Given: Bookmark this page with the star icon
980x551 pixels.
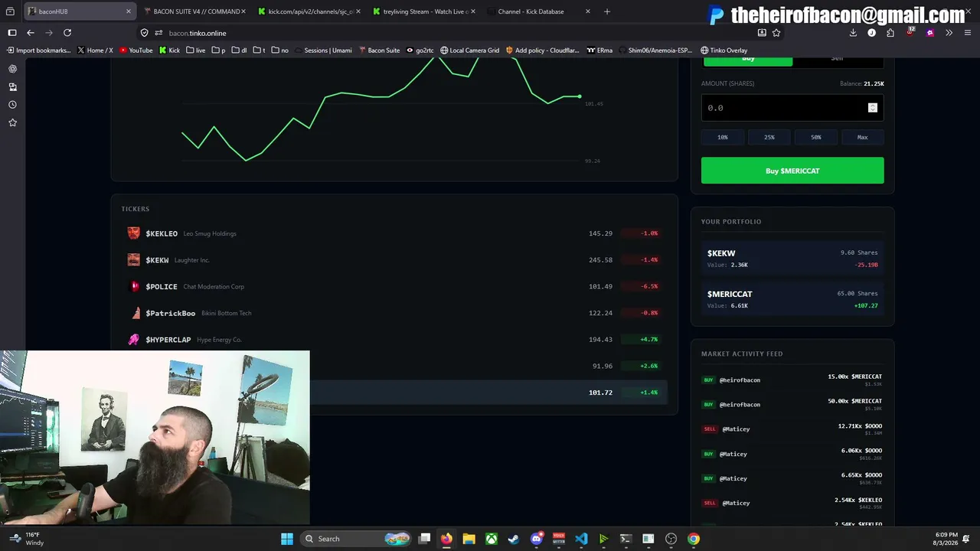Looking at the screenshot, I should click(x=776, y=33).
